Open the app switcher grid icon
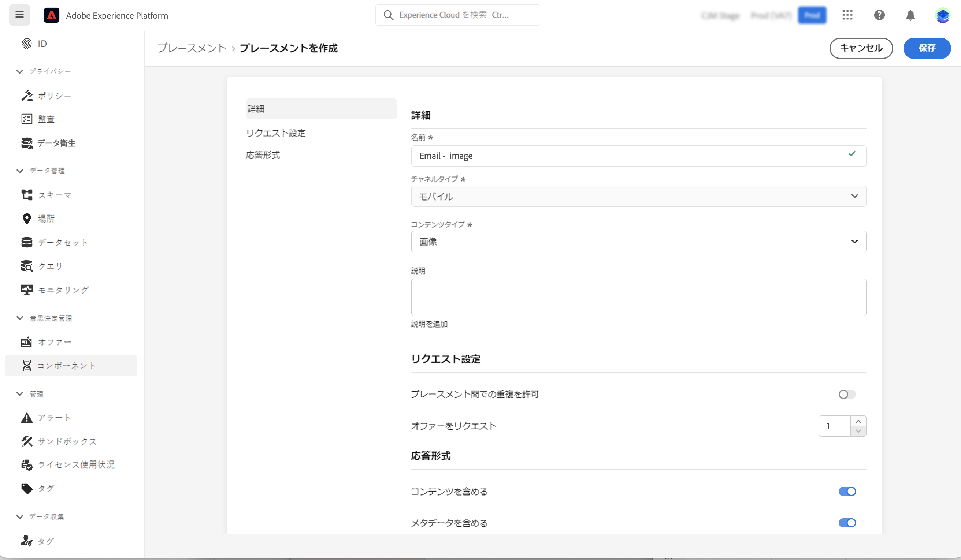 pos(847,15)
